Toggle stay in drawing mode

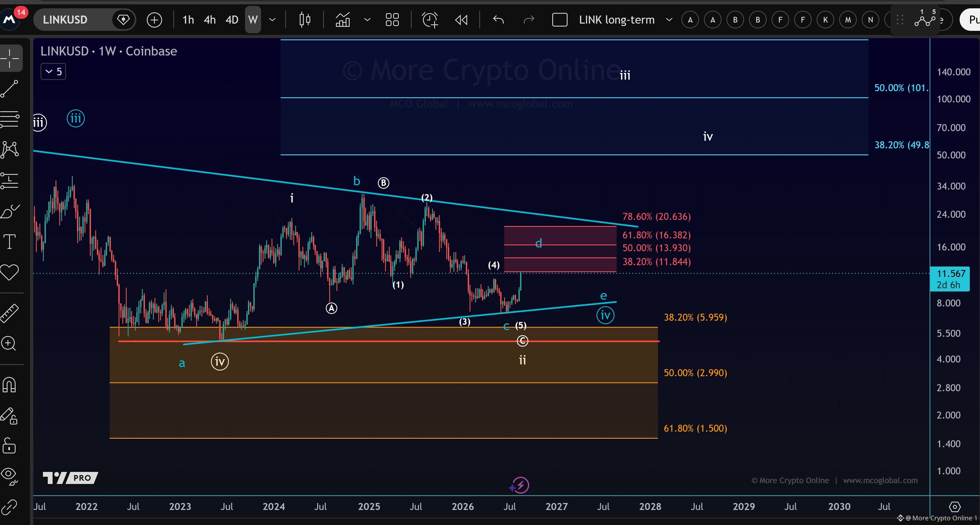[x=9, y=416]
